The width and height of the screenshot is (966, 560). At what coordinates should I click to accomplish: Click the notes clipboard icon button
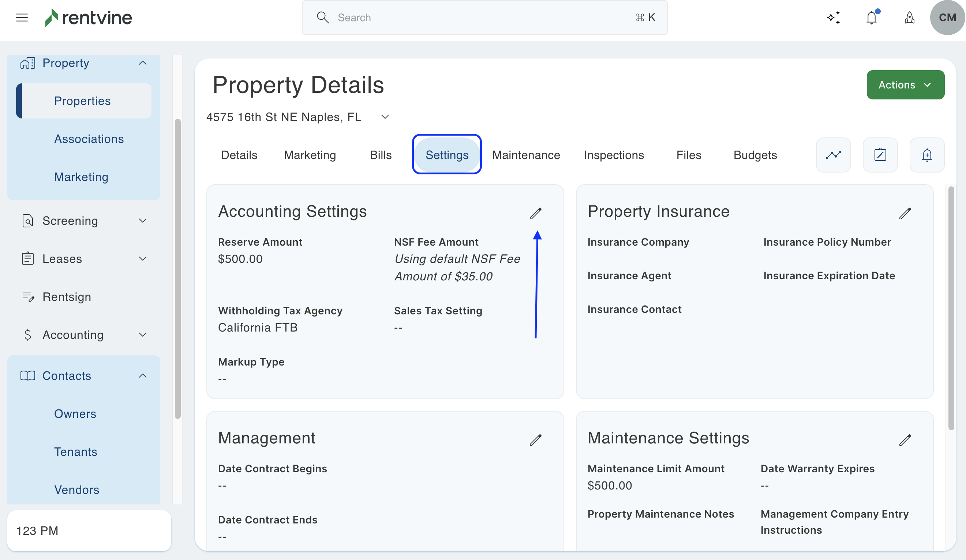click(x=880, y=155)
